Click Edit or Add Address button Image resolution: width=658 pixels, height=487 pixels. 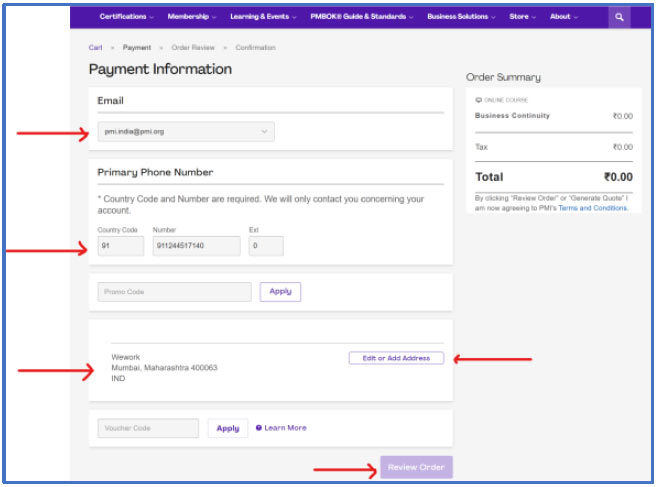pyautogui.click(x=396, y=358)
